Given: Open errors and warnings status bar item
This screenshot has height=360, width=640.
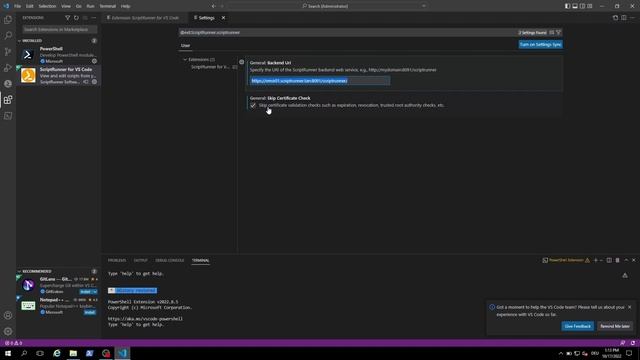Looking at the screenshot, I should coord(13,343).
